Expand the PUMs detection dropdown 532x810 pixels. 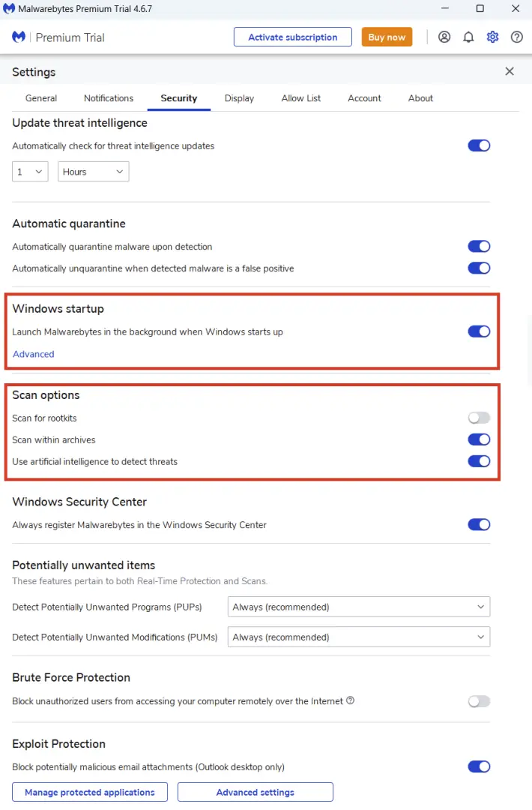(359, 637)
